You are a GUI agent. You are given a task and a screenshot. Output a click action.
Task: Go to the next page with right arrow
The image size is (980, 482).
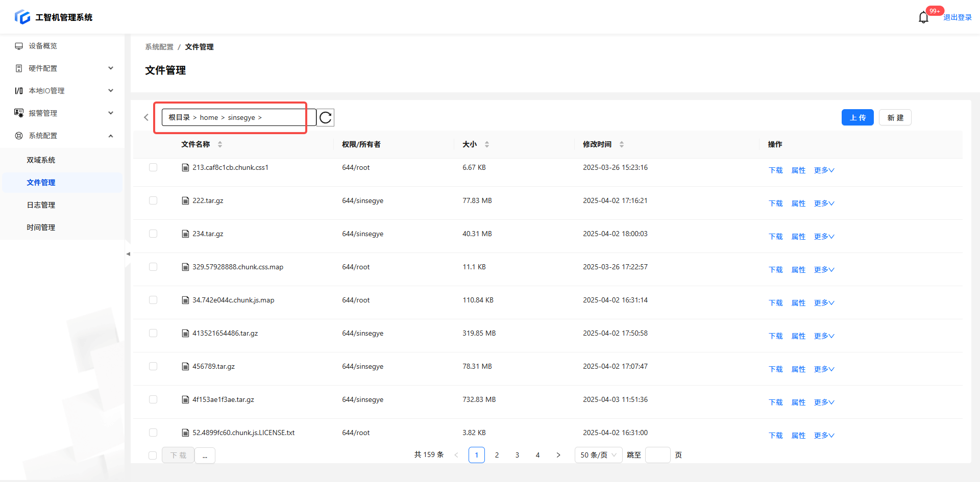pos(558,455)
